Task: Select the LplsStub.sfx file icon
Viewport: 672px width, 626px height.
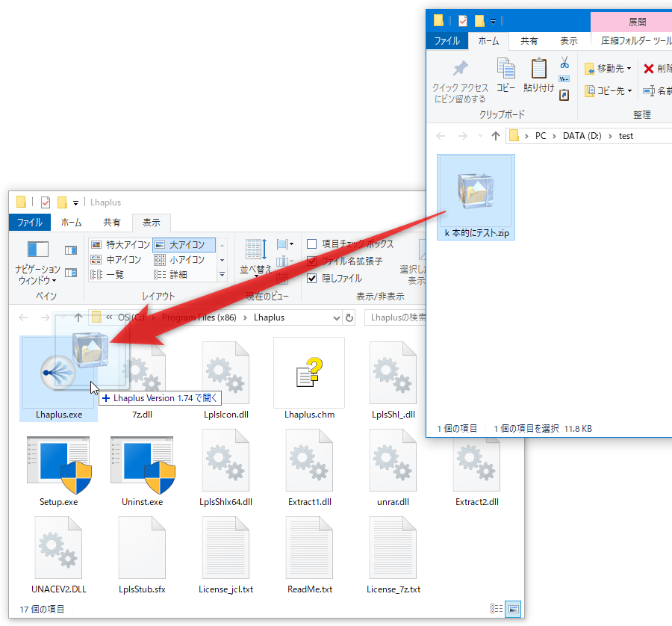Action: (142, 548)
